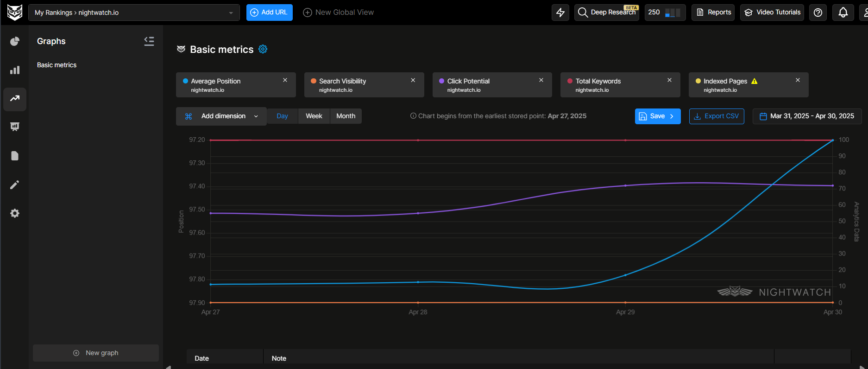The width and height of the screenshot is (868, 369).
Task: Remove the Click Potential metric chip
Action: coord(541,80)
